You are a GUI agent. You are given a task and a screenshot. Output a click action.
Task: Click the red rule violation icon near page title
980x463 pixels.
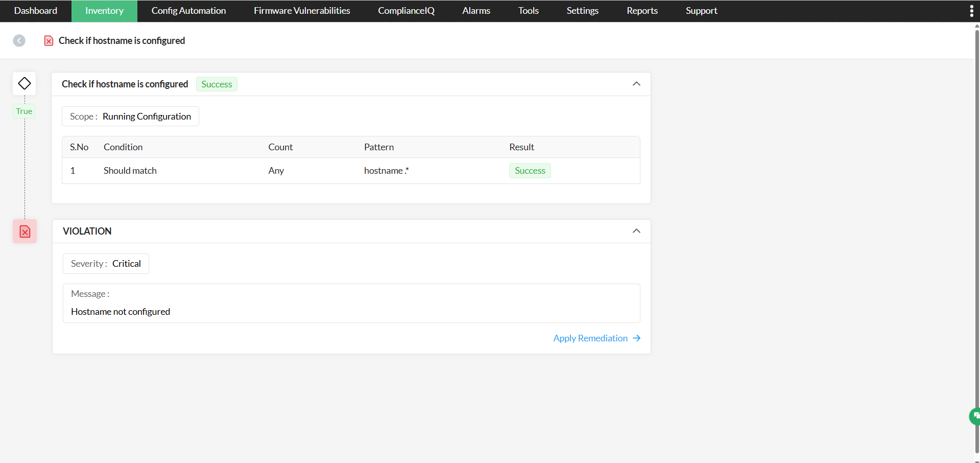click(x=49, y=40)
